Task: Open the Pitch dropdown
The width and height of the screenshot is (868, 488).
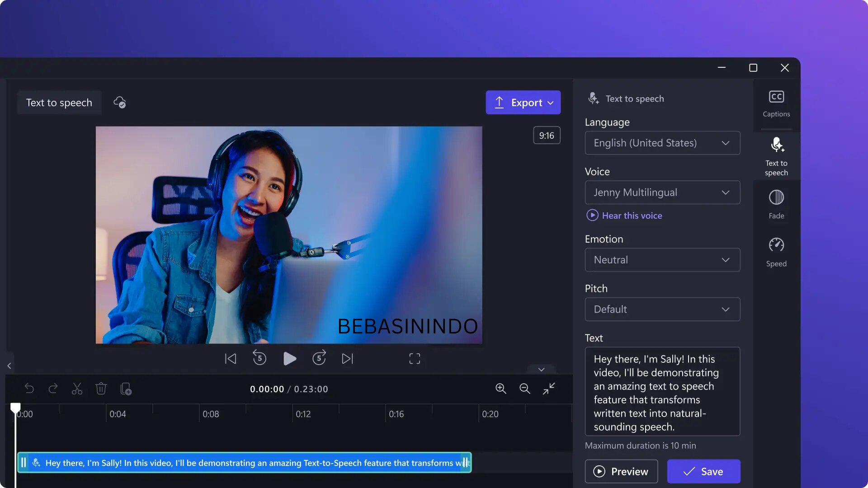Action: 662,310
